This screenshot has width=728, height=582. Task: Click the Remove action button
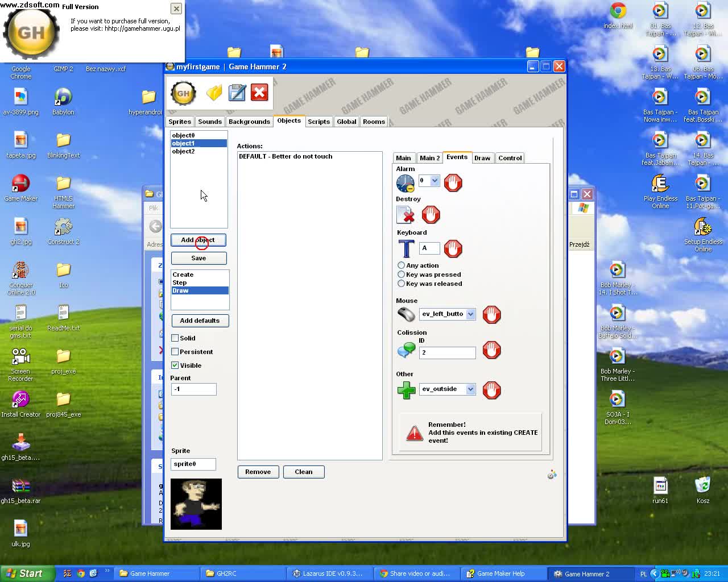[258, 472]
